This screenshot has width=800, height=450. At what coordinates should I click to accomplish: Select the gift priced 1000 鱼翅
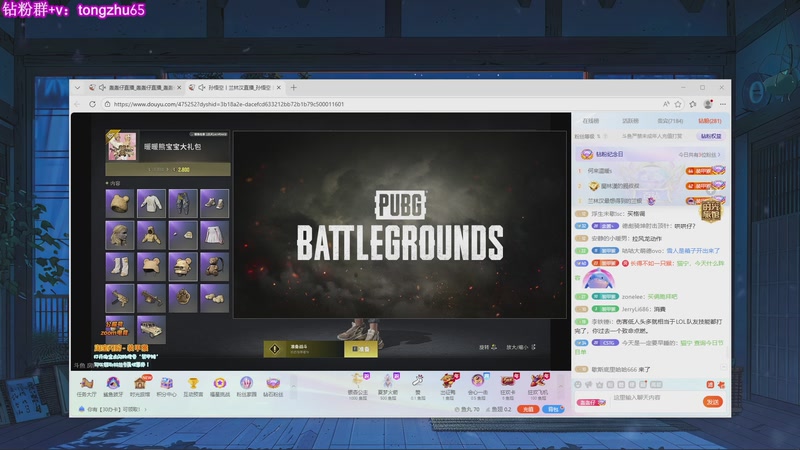tap(358, 386)
